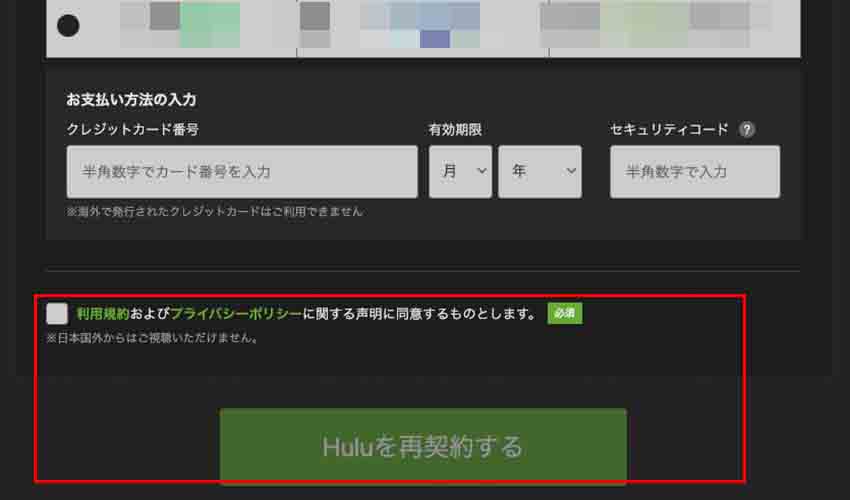Click the 有効期限 label
Viewport: 850px width, 500px height.
click(455, 130)
